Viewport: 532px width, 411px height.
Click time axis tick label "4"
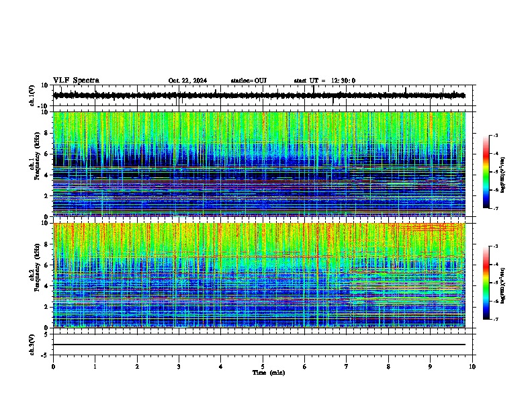[x=221, y=367]
